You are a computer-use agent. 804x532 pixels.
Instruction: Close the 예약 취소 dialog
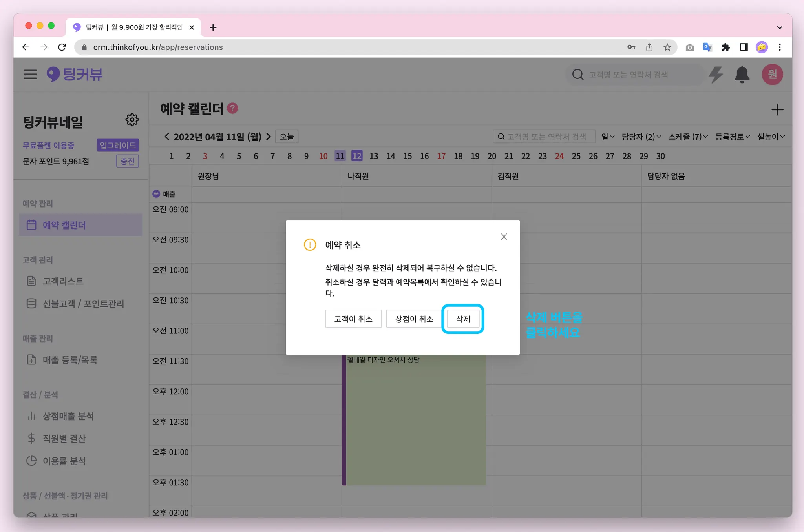504,237
